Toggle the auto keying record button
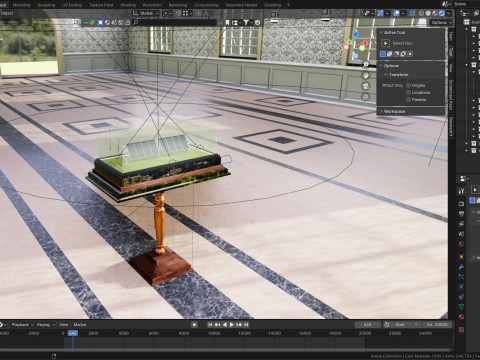The height and width of the screenshot is (360, 480). [x=195, y=325]
